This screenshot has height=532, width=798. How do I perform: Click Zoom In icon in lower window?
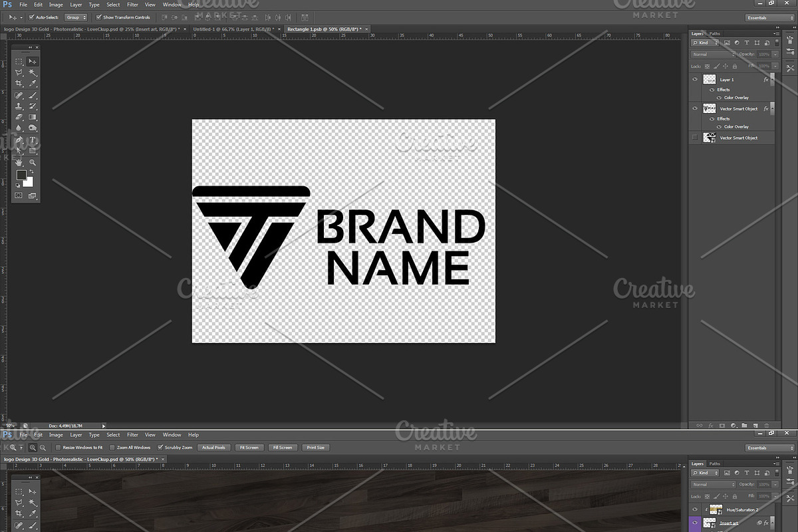(x=33, y=448)
